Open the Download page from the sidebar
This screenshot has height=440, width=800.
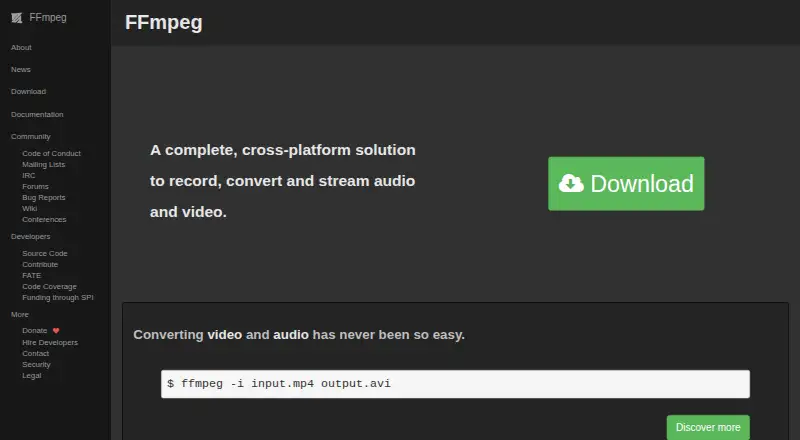pos(29,91)
